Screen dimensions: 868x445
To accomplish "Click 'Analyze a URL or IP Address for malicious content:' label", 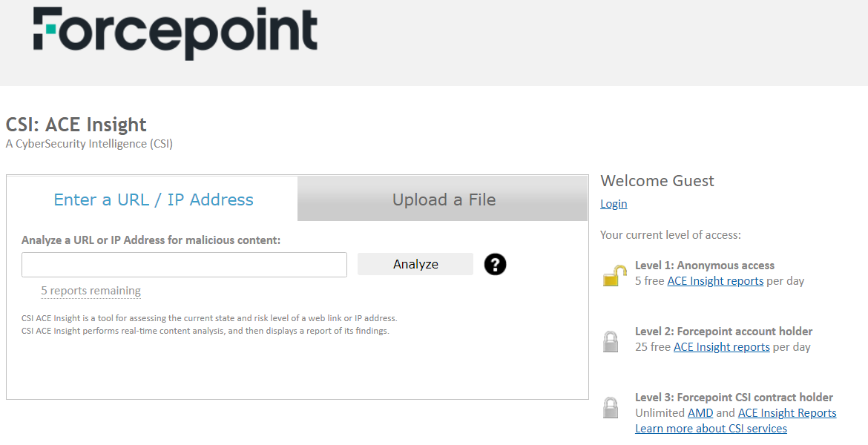I will [x=151, y=240].
